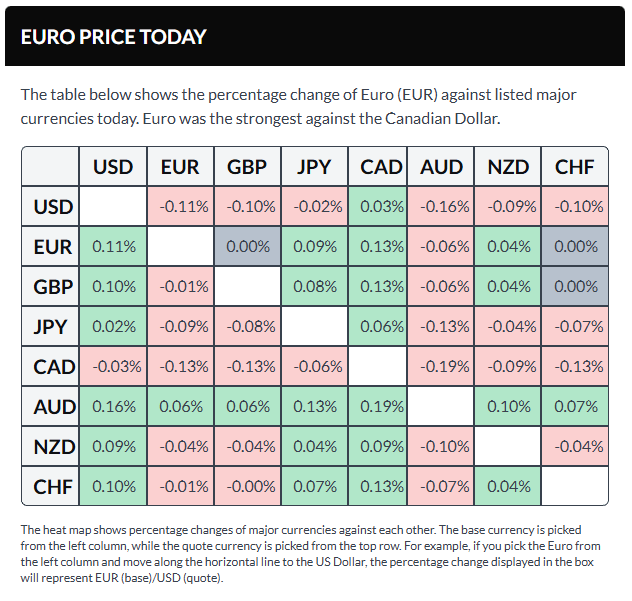Select the CHF/GBP cell showing -0.00%

[x=246, y=487]
